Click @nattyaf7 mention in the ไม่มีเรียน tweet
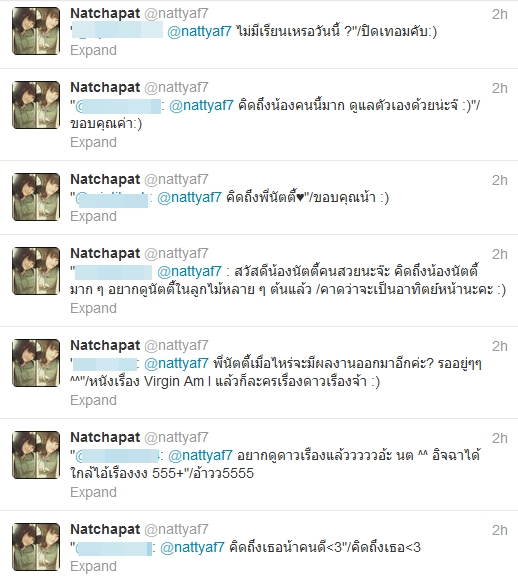The width and height of the screenshot is (518, 576). pos(199,32)
